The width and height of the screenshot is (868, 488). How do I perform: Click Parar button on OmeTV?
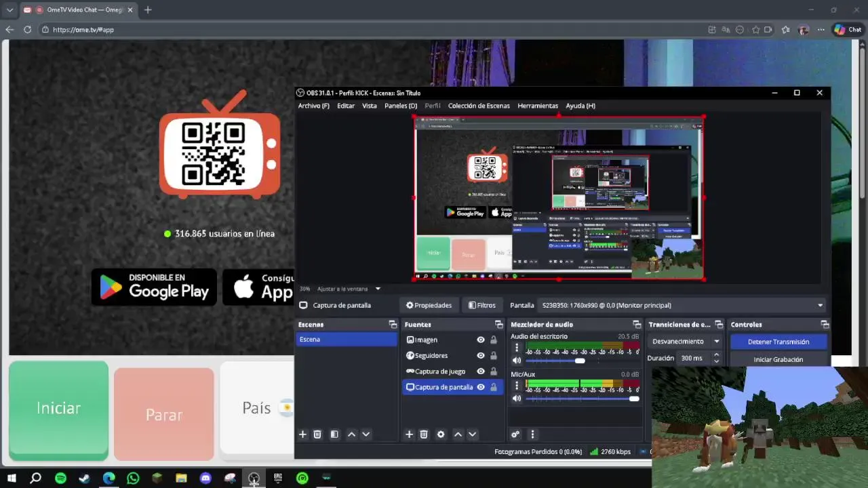[164, 414]
